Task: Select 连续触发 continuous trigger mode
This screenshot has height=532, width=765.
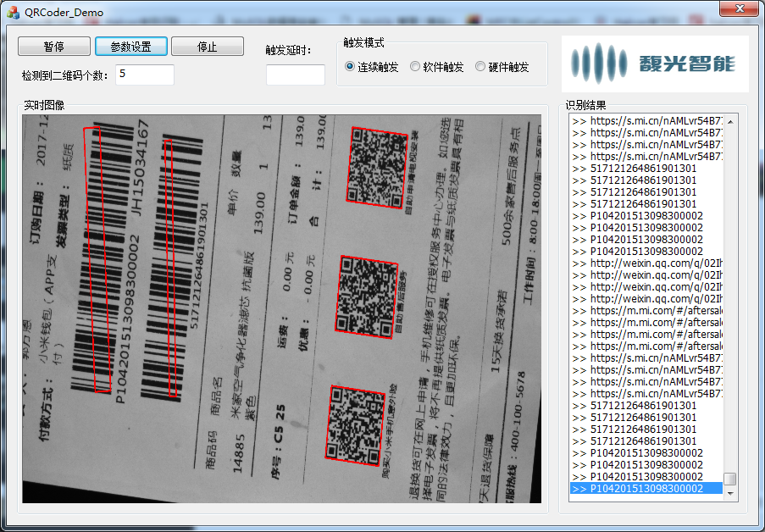Action: coord(371,67)
